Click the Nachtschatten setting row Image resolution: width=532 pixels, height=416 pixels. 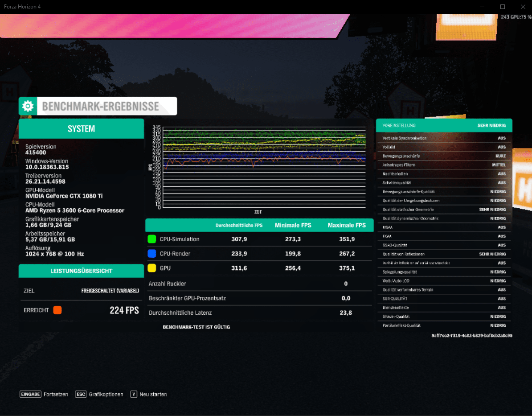click(x=444, y=174)
